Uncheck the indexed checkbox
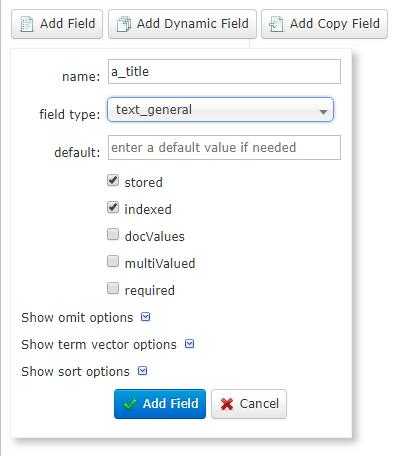Image resolution: width=396 pixels, height=456 pixels. (x=113, y=207)
